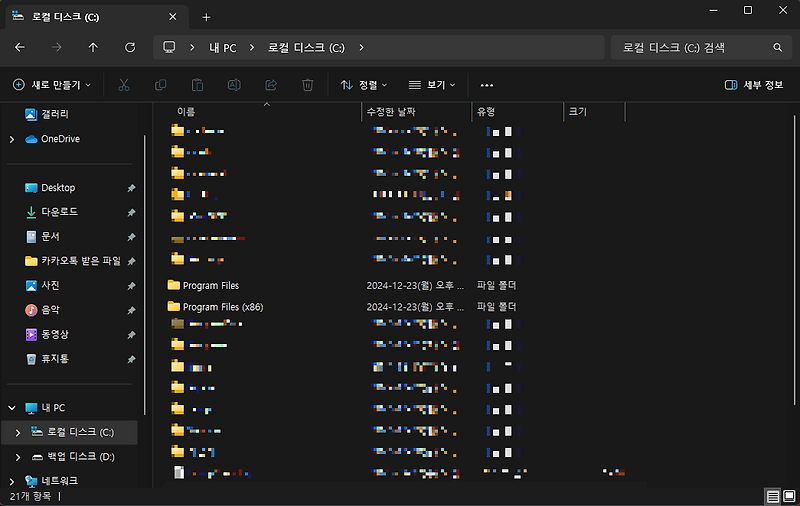This screenshot has height=506, width=800.
Task: Sort by the 크기 column header
Action: point(578,112)
